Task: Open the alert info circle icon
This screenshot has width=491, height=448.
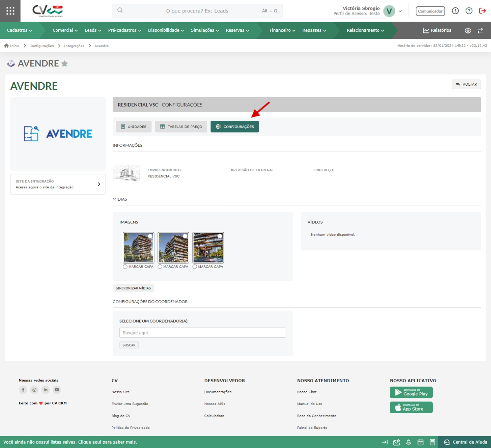Action: pyautogui.click(x=455, y=11)
